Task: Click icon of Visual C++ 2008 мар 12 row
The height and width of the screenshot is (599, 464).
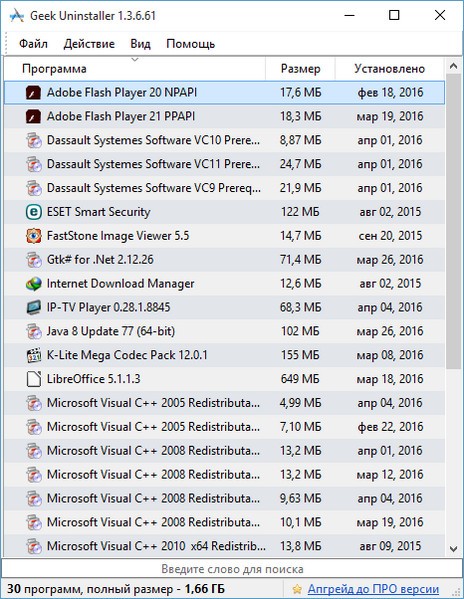Action: point(33,474)
